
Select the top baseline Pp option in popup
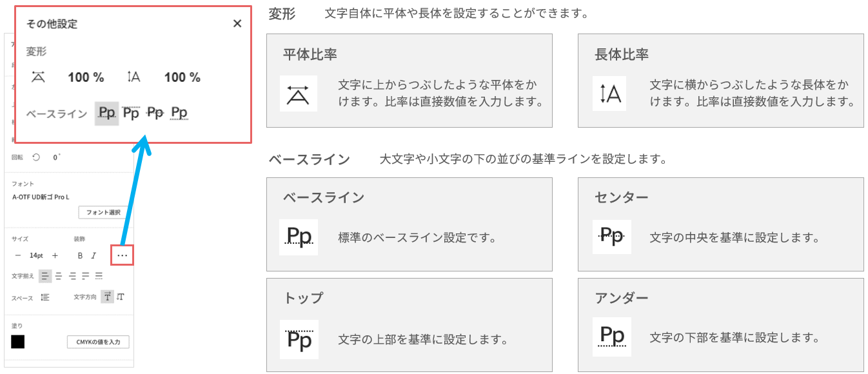coord(131,113)
